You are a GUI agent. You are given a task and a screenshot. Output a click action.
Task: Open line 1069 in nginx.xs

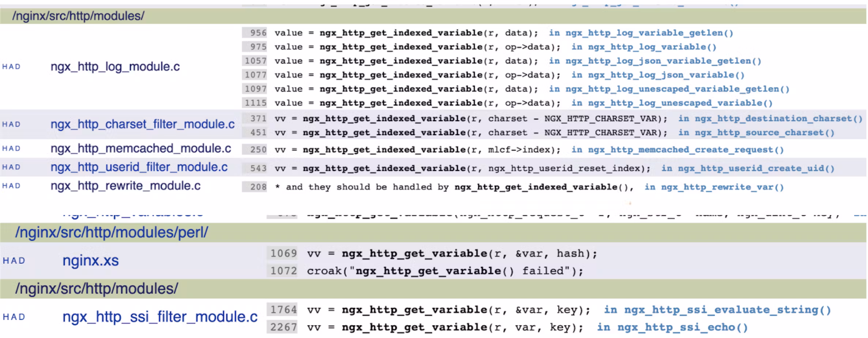283,253
